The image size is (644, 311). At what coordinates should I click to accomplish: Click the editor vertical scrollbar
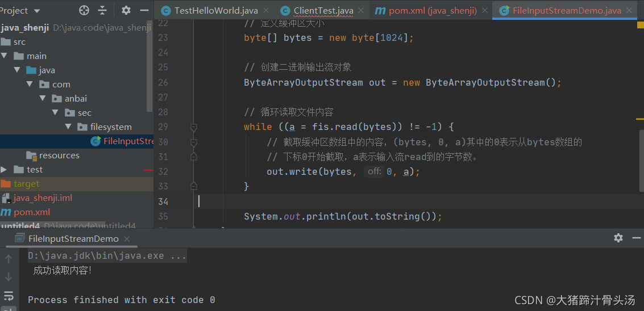pos(641,161)
